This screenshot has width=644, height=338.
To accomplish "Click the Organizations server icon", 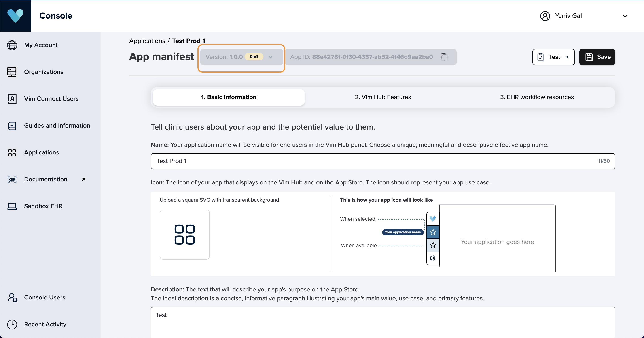I will point(12,72).
